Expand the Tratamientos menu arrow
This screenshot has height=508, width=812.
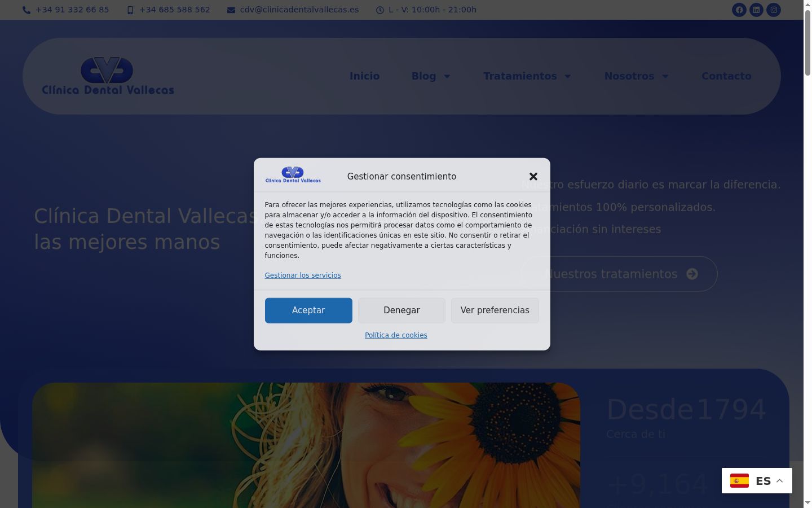568,76
